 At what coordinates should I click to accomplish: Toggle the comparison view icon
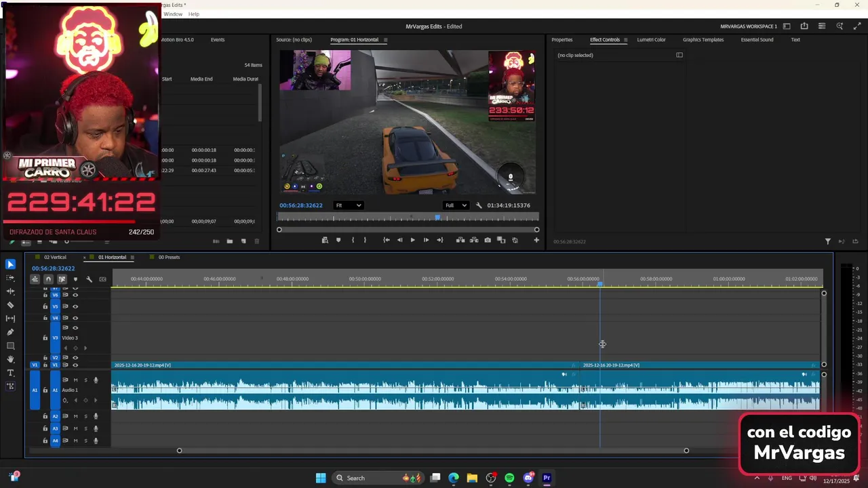[x=501, y=240]
